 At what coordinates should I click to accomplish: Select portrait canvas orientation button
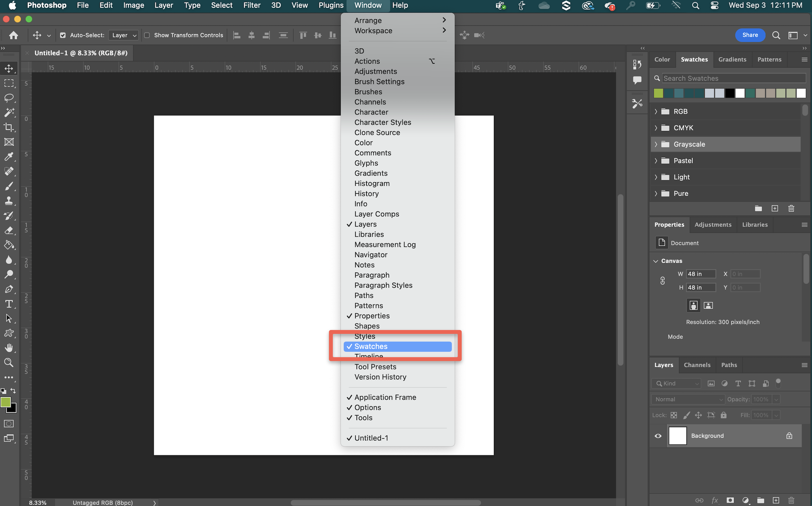[x=694, y=305]
